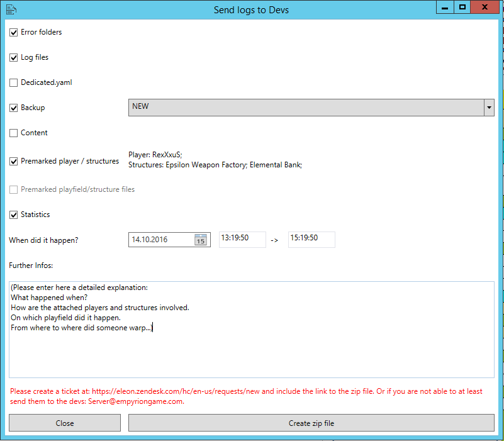The width and height of the screenshot is (504, 441).
Task: Enable the Dedicated.yaml checkbox
Action: point(13,82)
